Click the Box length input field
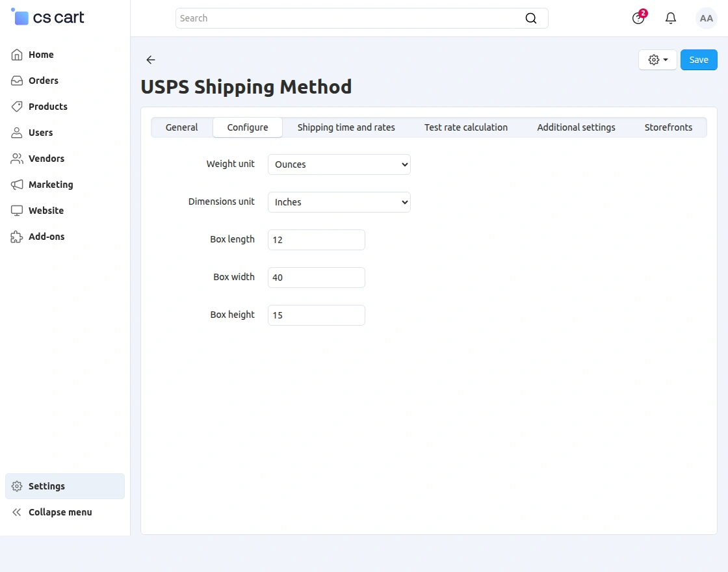728x572 pixels. click(316, 240)
